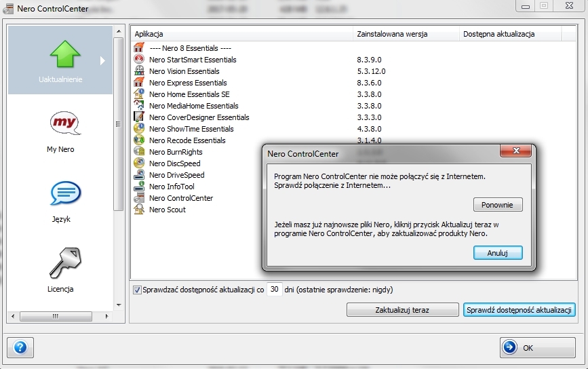The image size is (588, 369).
Task: Click the version value 3.3.3.0
Action: 369,117
